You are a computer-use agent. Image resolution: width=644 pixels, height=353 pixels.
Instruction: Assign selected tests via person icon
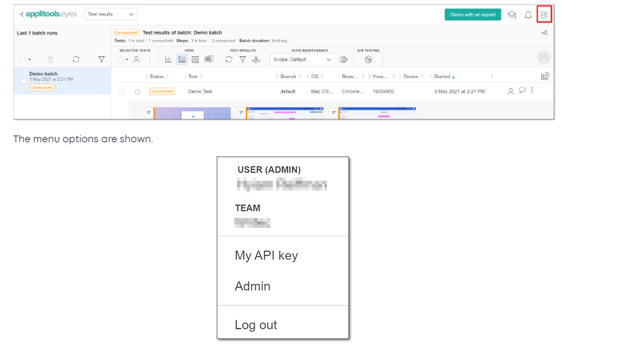click(x=136, y=60)
